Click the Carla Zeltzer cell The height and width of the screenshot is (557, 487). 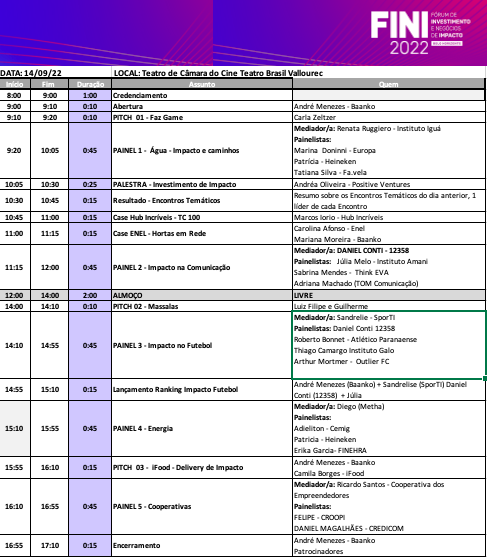click(389, 117)
